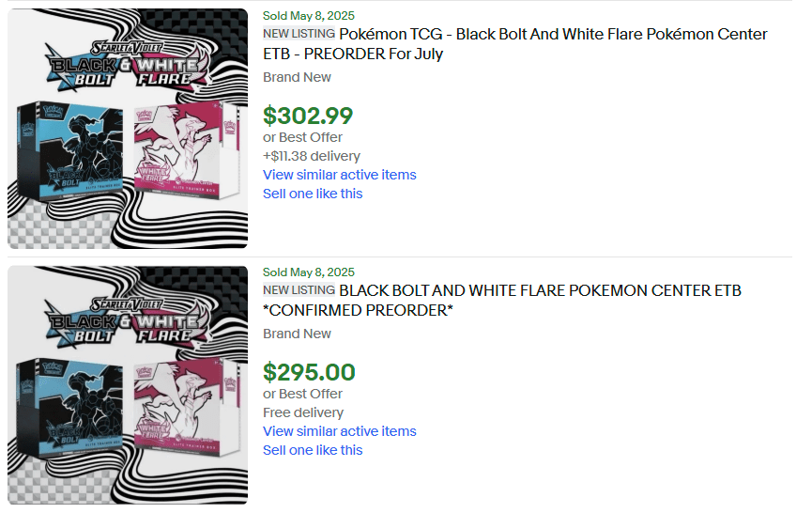Click 'Sell one like this' under the $295.00 listing
Screen dimensions: 812x513
(x=313, y=450)
